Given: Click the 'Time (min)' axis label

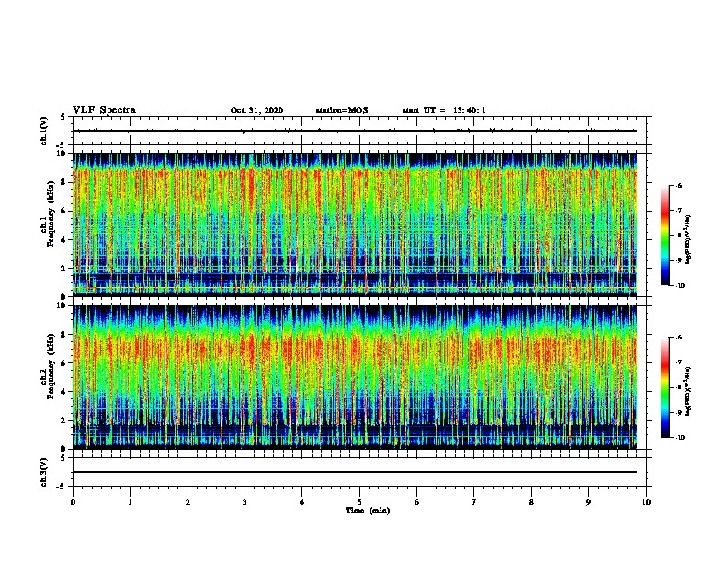Looking at the screenshot, I should pos(368,511).
